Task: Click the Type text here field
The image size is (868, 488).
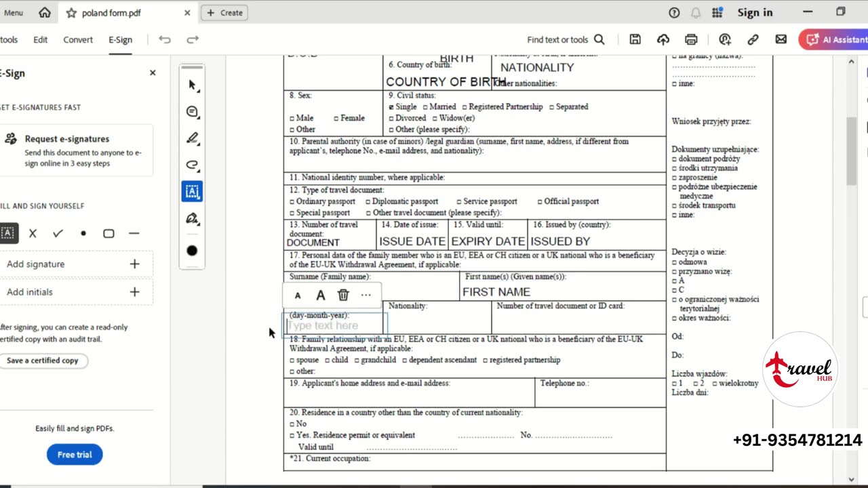Action: click(x=335, y=326)
